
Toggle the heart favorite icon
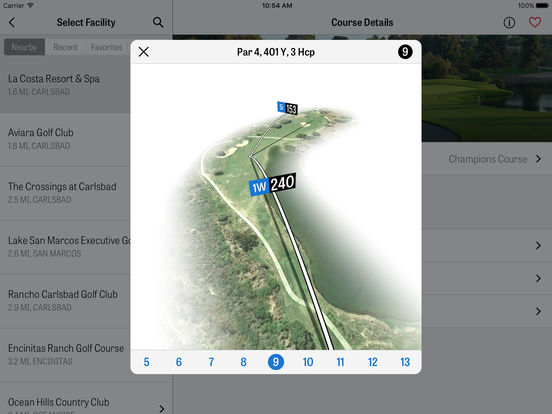tap(535, 23)
